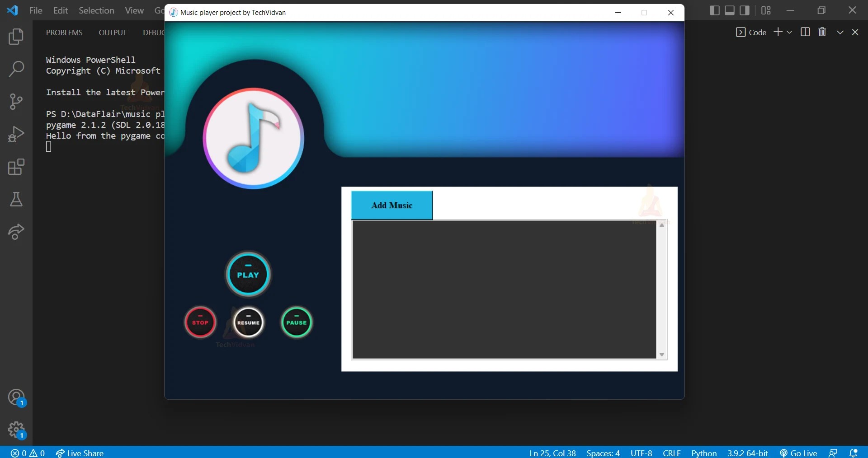
Task: Kill the terminal using the trash icon
Action: [822, 32]
